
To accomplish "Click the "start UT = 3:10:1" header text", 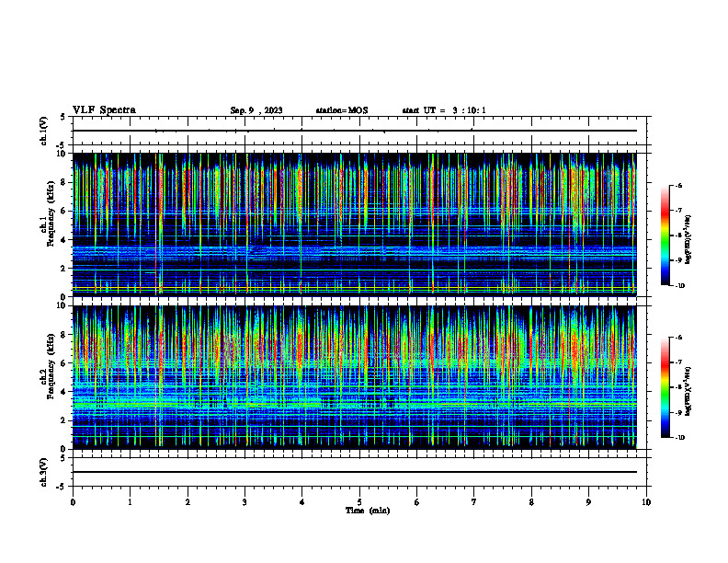I will click(444, 110).
